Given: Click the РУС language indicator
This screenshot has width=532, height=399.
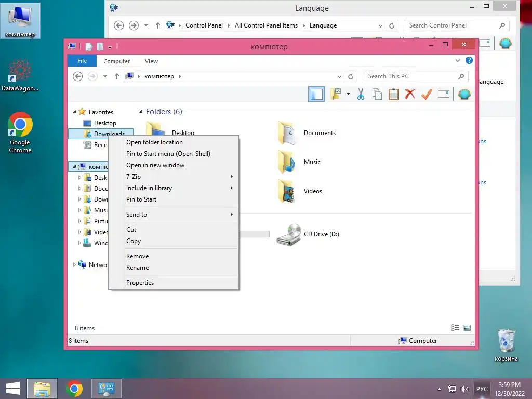Looking at the screenshot, I should point(482,389).
